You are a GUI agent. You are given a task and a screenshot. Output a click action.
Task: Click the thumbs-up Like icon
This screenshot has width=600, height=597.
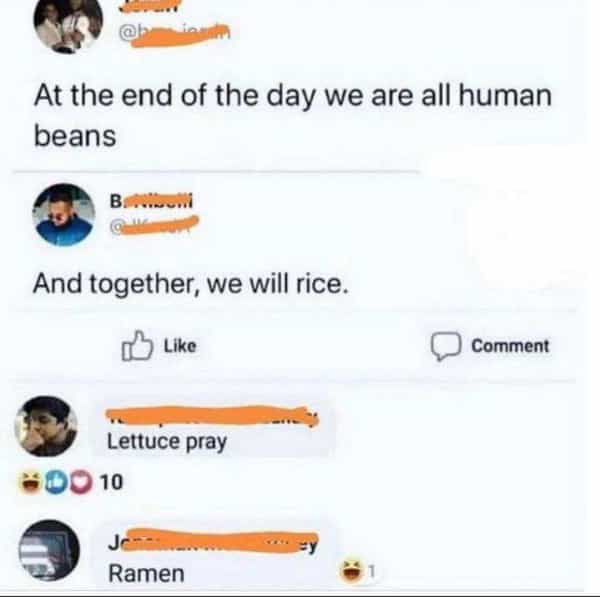133,346
